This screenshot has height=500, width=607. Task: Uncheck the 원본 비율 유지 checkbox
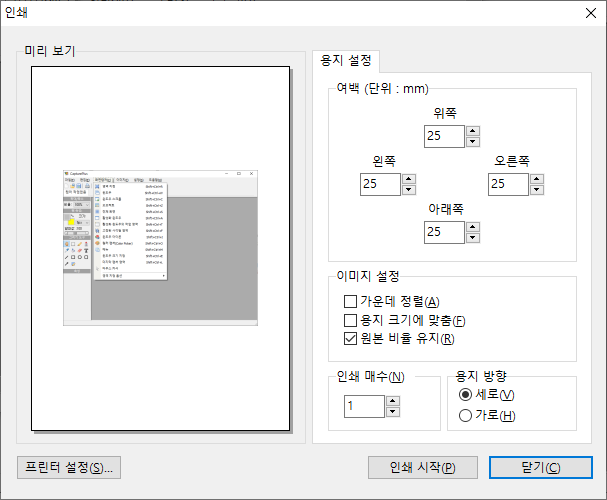[x=350, y=340]
